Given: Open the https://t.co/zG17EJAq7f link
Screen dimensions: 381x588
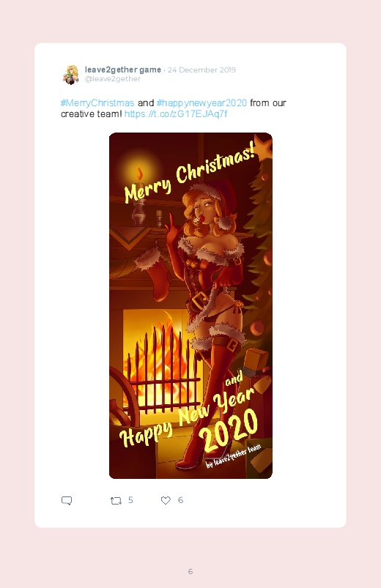Looking at the screenshot, I should pyautogui.click(x=176, y=114).
